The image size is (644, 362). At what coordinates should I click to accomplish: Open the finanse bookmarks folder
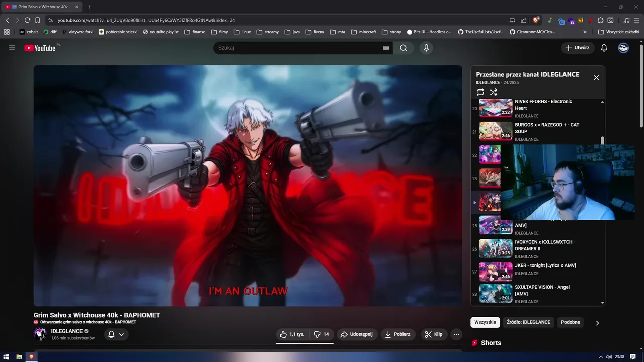(195, 32)
